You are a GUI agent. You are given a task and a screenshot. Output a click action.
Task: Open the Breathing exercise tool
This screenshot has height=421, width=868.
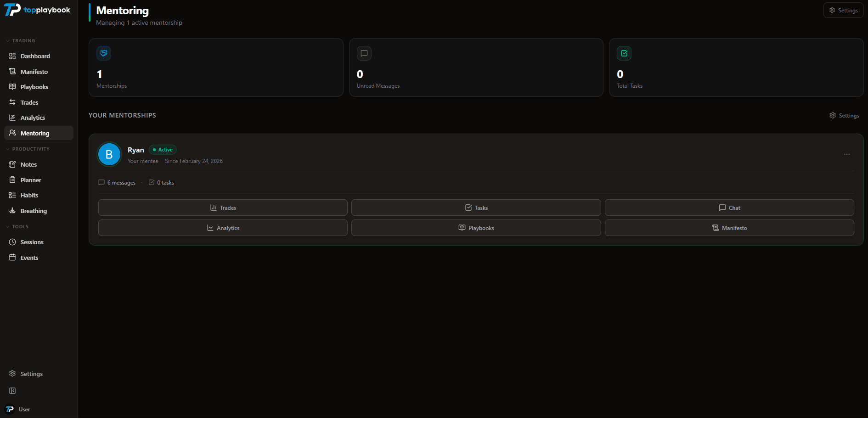(33, 211)
